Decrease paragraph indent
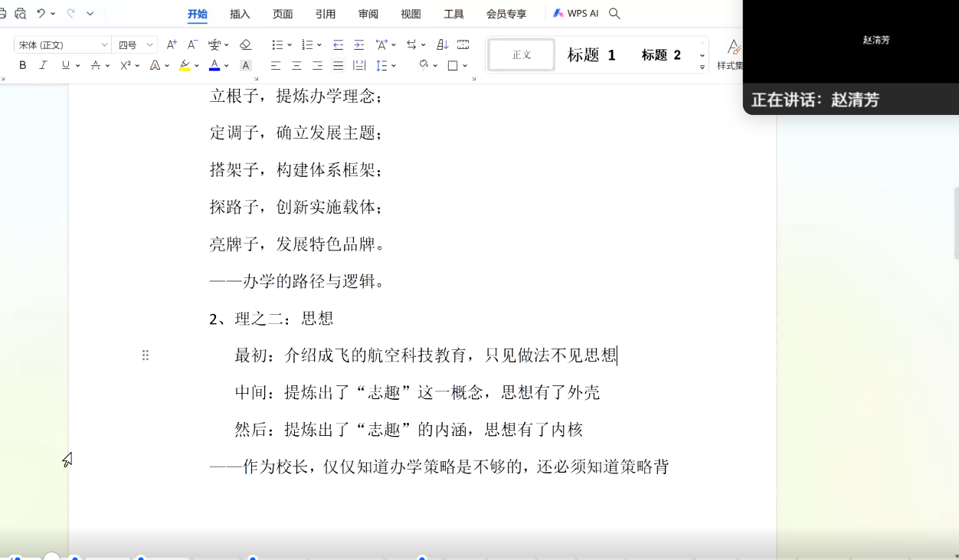Screen dimensions: 959x560 coord(338,45)
